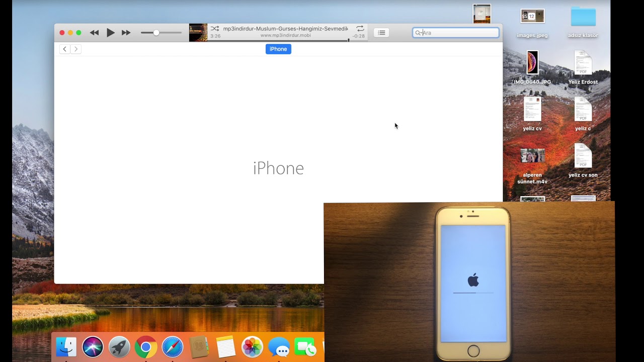Screen dimensions: 644x362
Task: Open Launchpad rocket icon
Action: tap(119, 347)
